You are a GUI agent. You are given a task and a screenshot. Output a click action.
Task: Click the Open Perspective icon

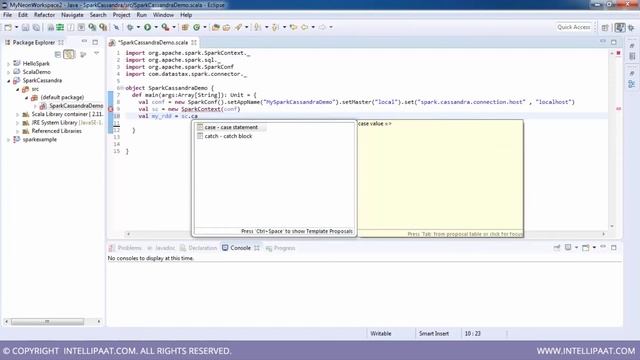coord(605,27)
